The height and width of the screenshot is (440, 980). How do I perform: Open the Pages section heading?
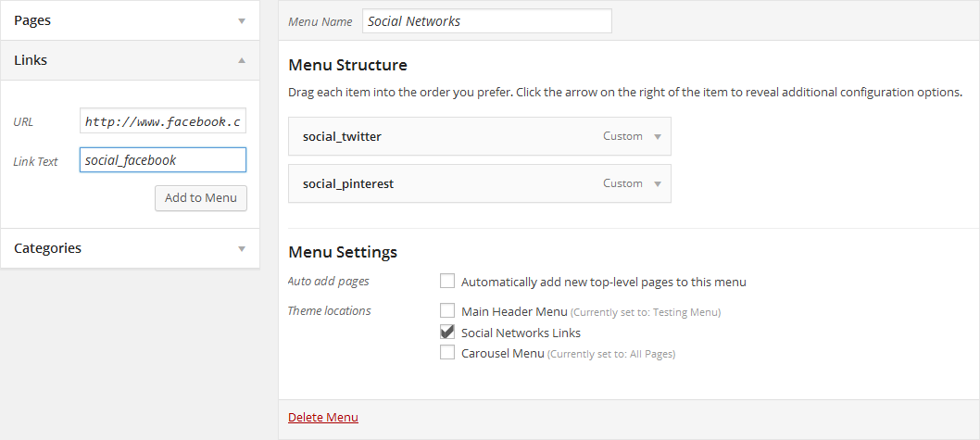pyautogui.click(x=32, y=20)
